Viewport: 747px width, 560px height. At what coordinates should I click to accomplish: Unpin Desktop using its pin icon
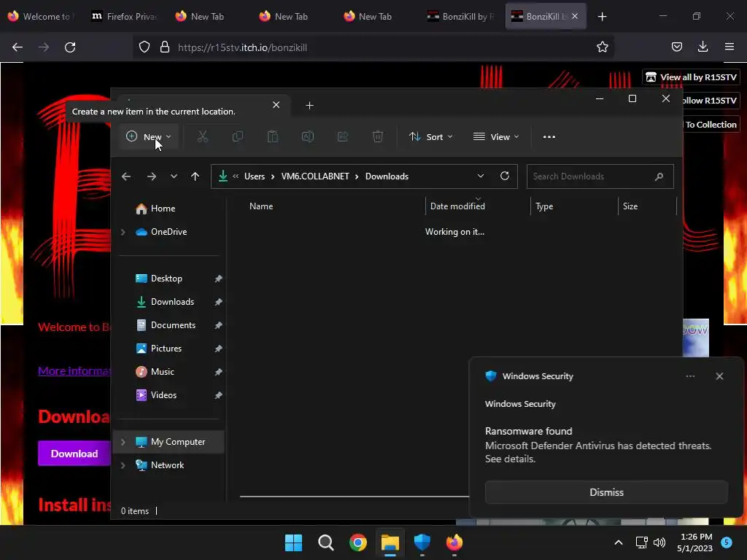[x=218, y=279]
